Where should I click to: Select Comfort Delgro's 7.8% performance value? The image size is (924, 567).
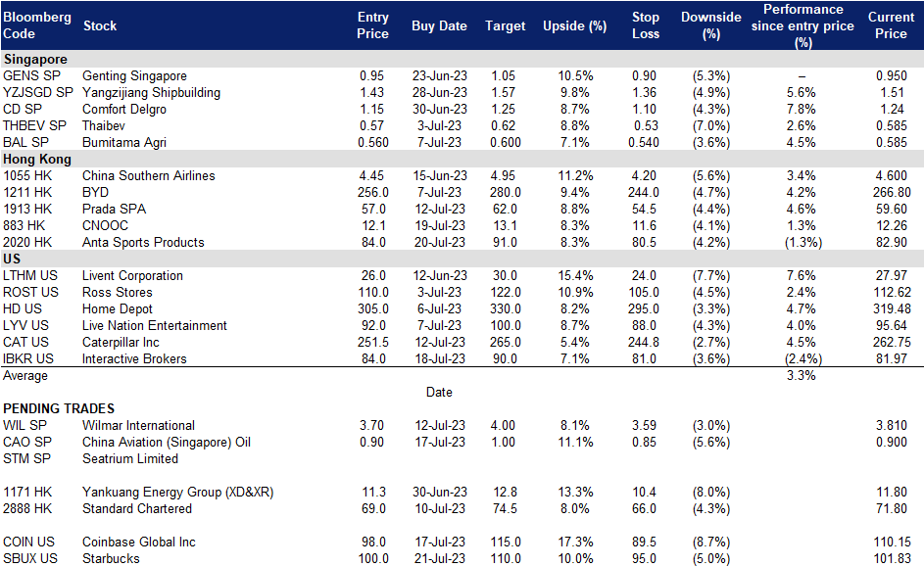click(x=802, y=109)
